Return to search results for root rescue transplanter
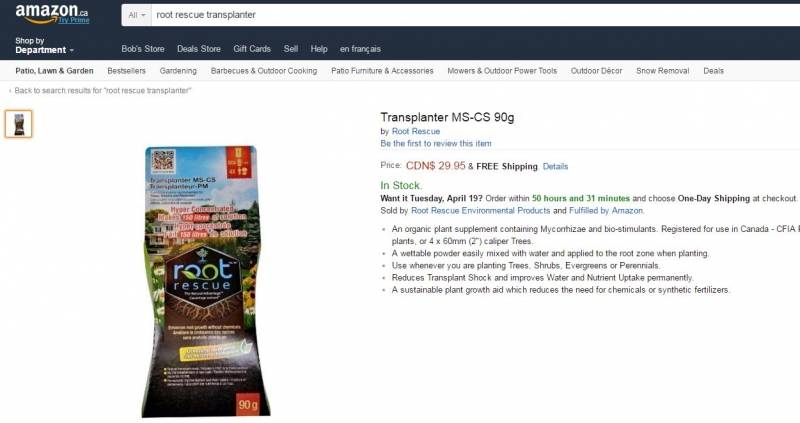Screen dimensions: 800x423 [x=100, y=90]
